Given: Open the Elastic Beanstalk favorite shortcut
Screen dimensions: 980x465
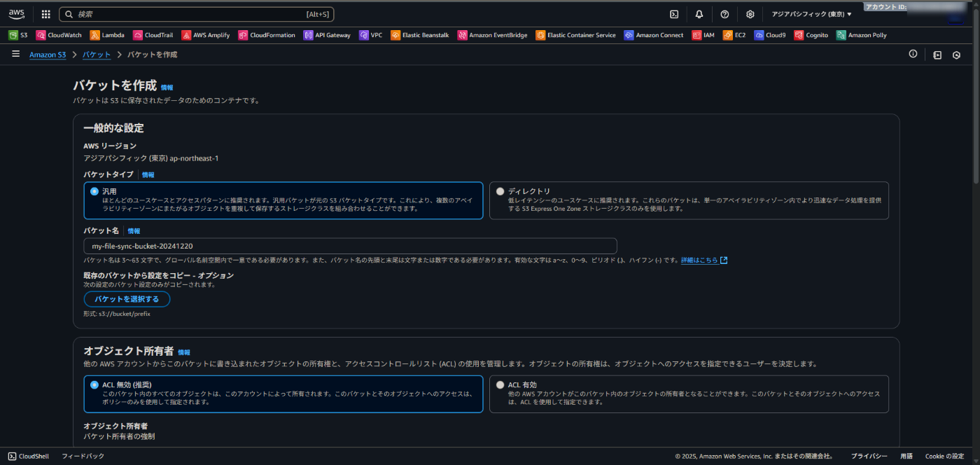Looking at the screenshot, I should [x=420, y=35].
